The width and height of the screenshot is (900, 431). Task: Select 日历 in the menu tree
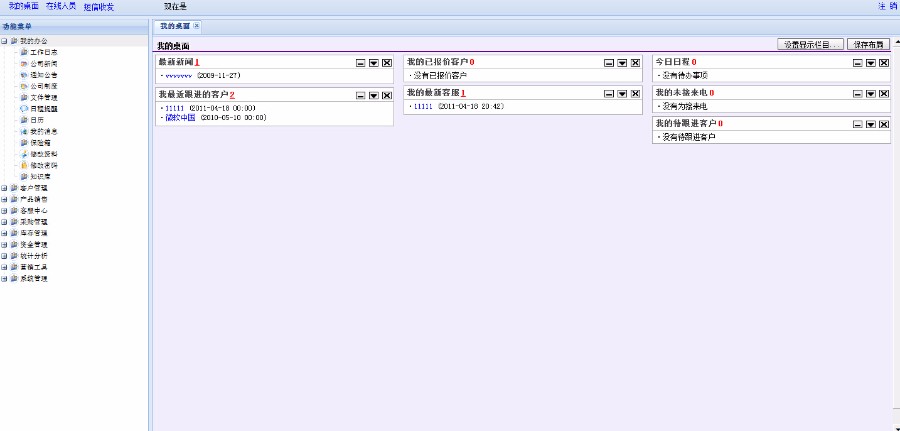point(37,120)
